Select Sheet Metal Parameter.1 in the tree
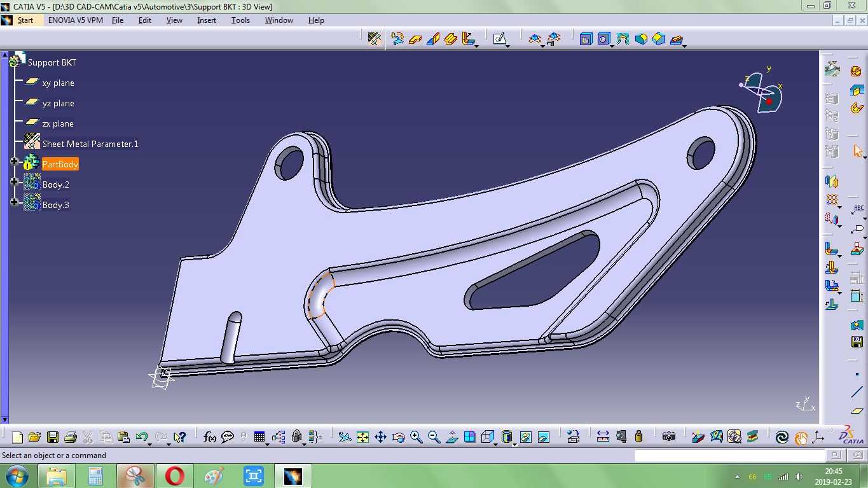Screen dimensions: 868x488 coord(90,144)
